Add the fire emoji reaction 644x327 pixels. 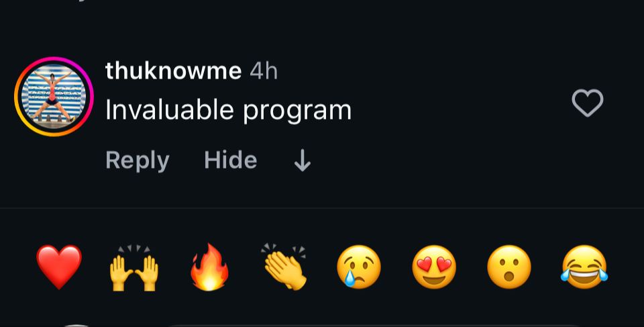click(209, 267)
